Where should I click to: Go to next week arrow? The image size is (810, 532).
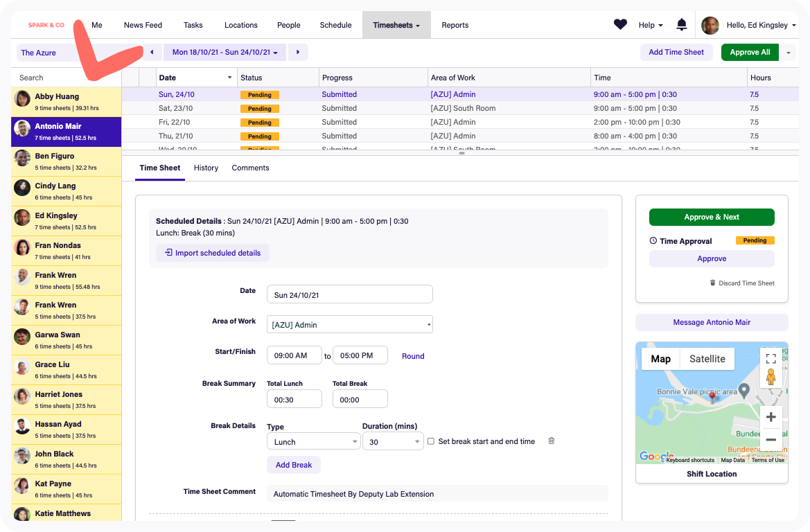[x=297, y=52]
